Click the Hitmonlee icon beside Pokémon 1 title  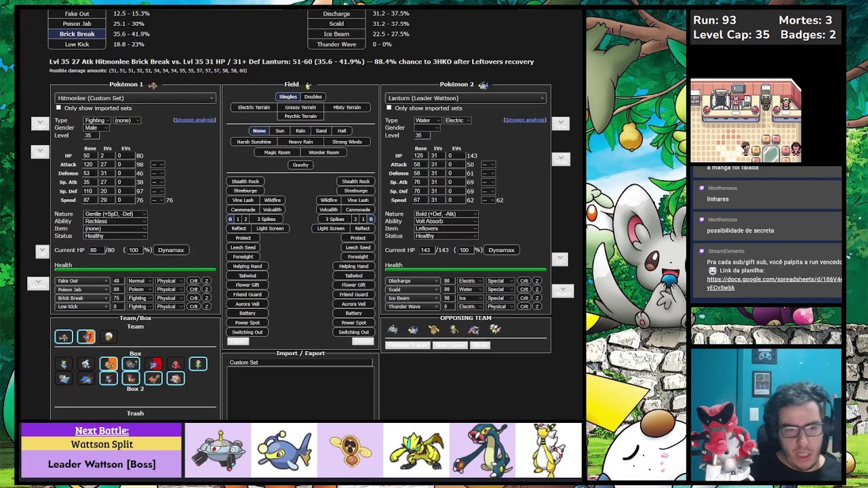(x=153, y=85)
